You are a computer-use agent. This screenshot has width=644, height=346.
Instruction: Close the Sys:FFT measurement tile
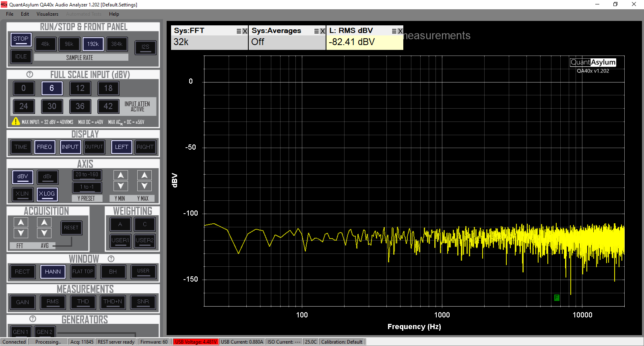click(245, 31)
